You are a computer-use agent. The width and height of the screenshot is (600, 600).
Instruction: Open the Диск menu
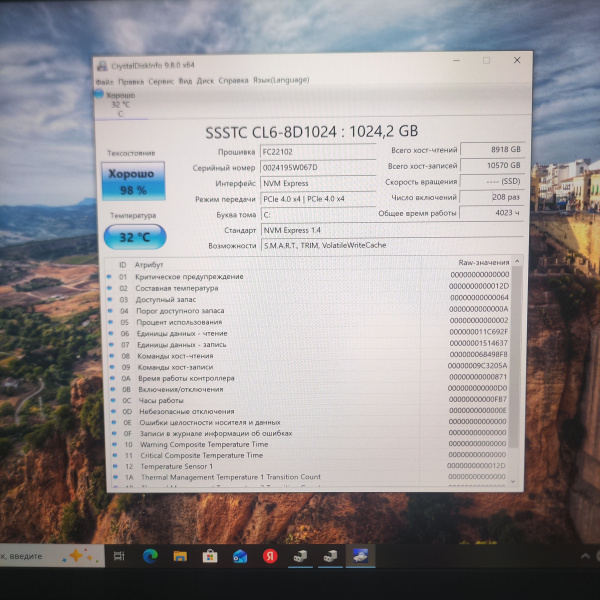tap(205, 81)
